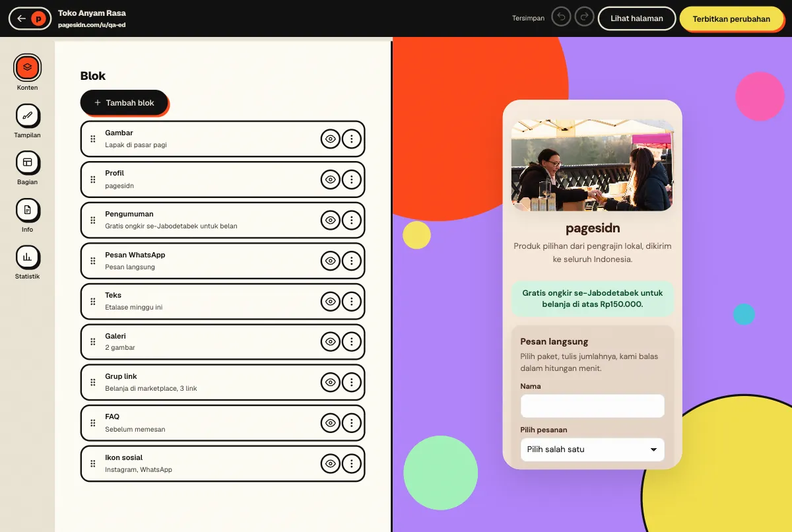Open the Ikon sosial Instagram, WhatsApp row
Image resolution: width=792 pixels, height=532 pixels.
pos(222,463)
